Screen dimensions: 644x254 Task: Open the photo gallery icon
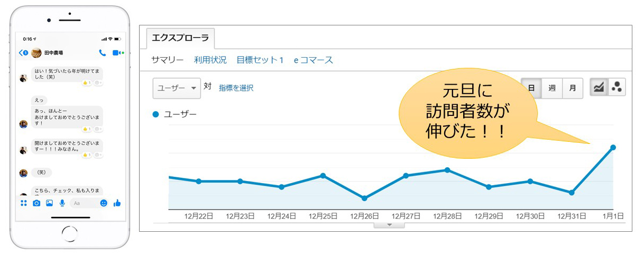49,203
